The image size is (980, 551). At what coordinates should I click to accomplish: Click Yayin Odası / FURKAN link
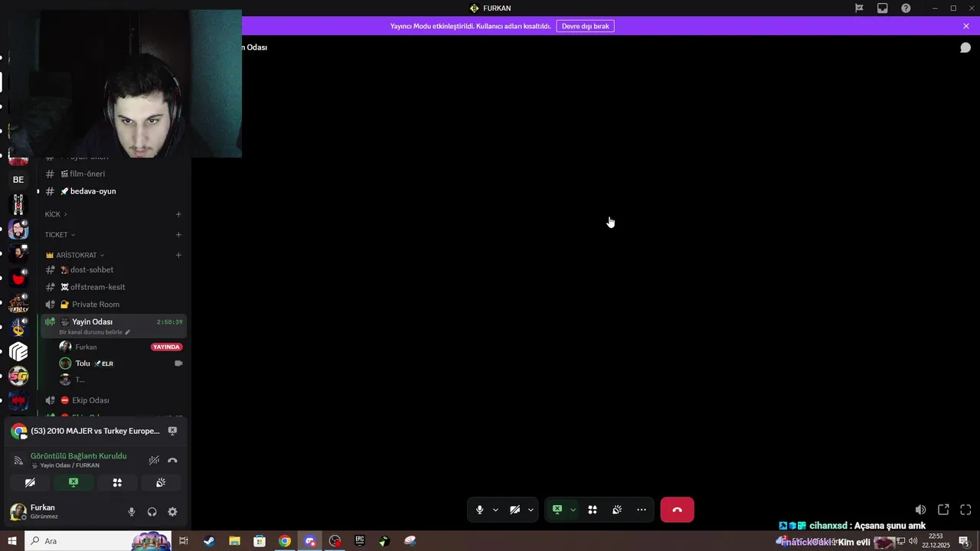tap(70, 465)
